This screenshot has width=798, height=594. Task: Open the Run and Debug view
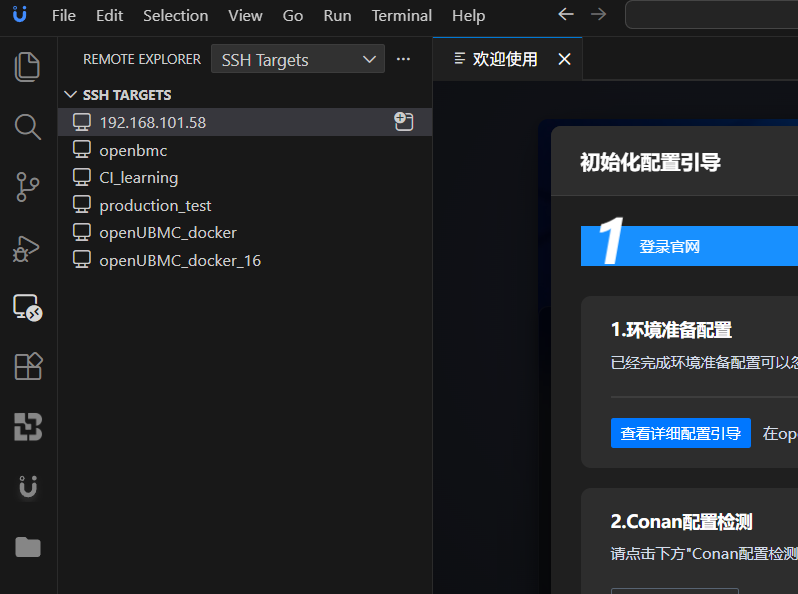pyautogui.click(x=28, y=247)
